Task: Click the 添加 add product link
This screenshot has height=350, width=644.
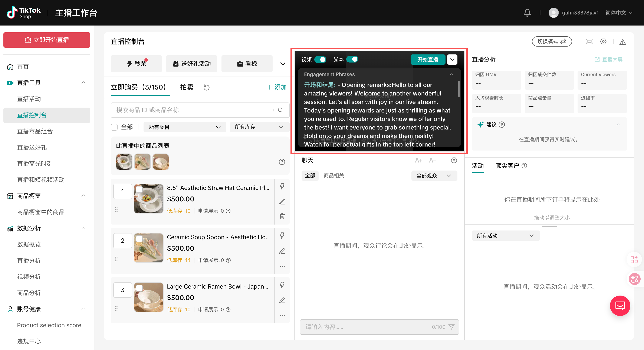Action: (x=277, y=87)
